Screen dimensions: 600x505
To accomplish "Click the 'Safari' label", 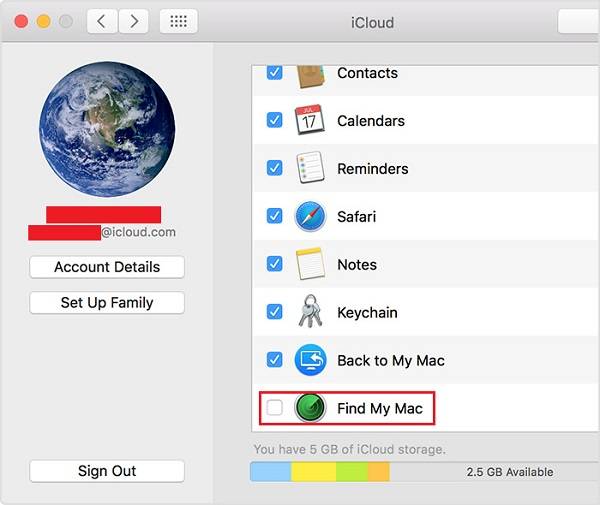I will pos(357,217).
